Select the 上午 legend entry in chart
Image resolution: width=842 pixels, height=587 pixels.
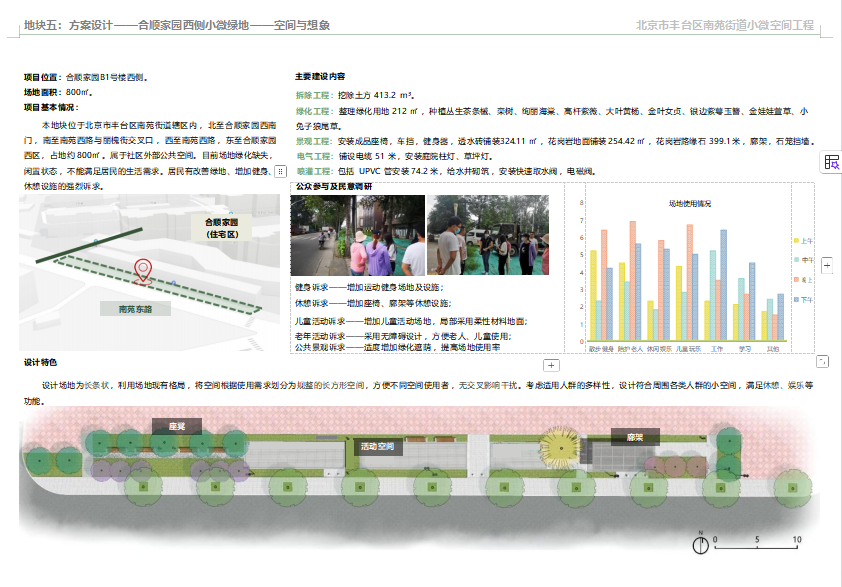[x=806, y=241]
